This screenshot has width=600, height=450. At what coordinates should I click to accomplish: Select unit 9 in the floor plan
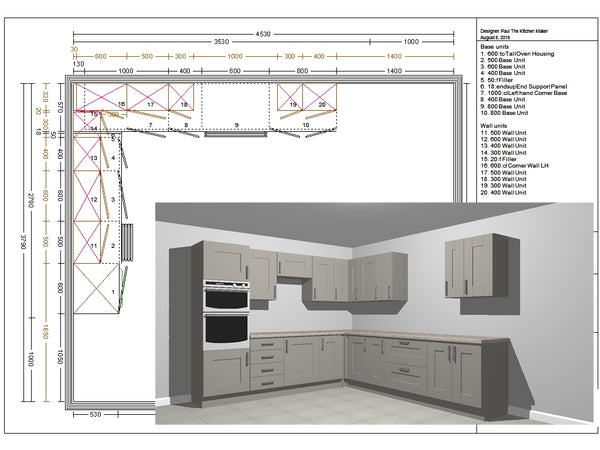(x=236, y=123)
